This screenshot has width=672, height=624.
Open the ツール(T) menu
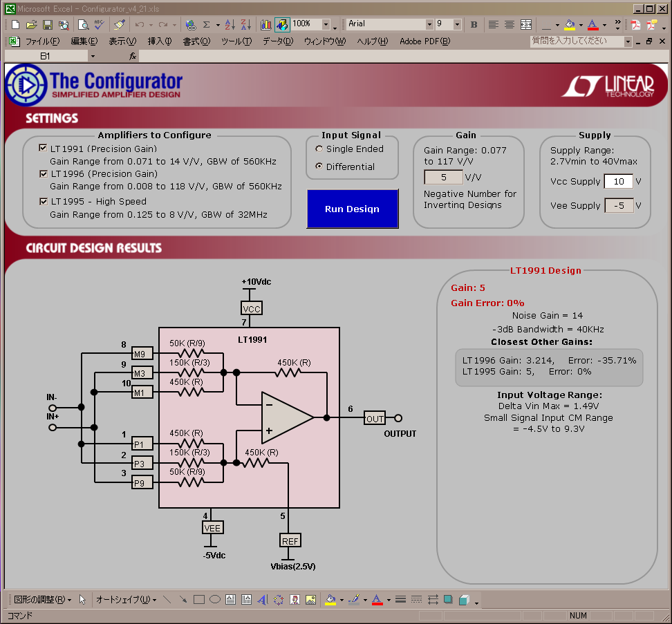point(236,41)
